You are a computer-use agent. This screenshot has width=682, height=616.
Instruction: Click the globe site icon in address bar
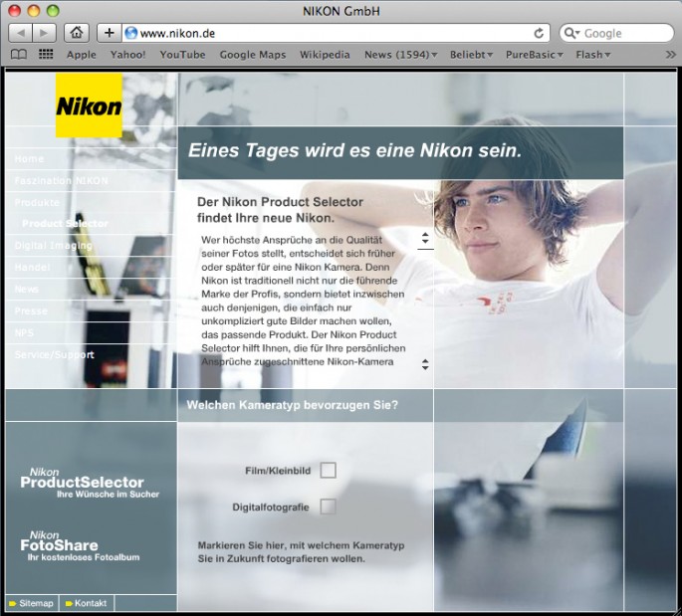(x=130, y=33)
